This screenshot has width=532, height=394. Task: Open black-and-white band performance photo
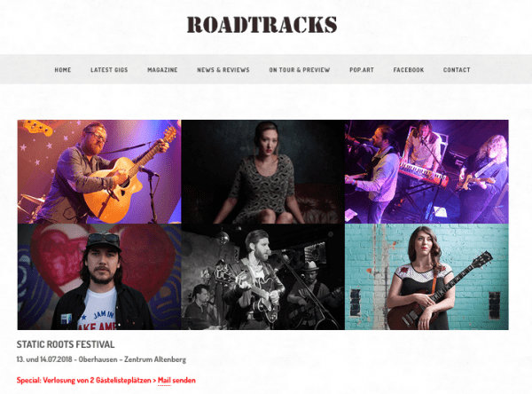263,277
